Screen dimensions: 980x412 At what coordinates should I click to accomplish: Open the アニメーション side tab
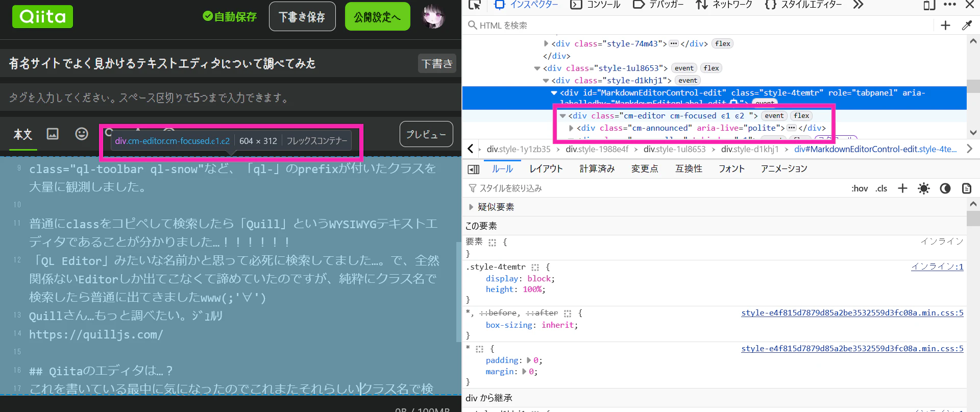tap(784, 169)
